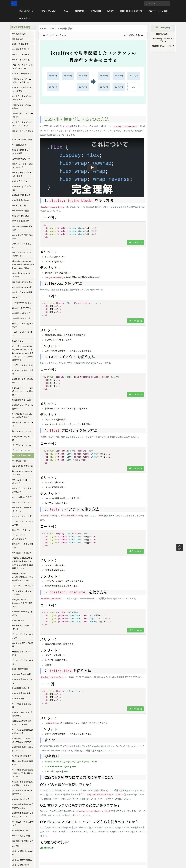Open the frex 均等配置 banner image
Screen dimensions: 186x868
click(93, 72)
